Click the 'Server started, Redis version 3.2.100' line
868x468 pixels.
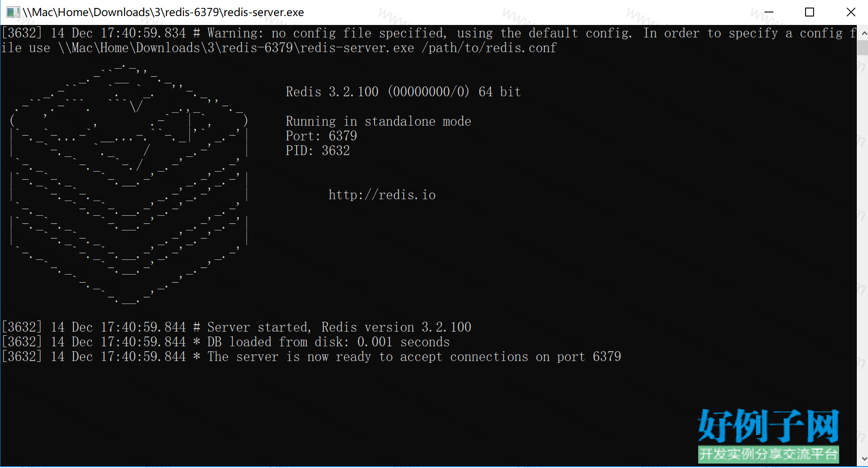(236, 327)
